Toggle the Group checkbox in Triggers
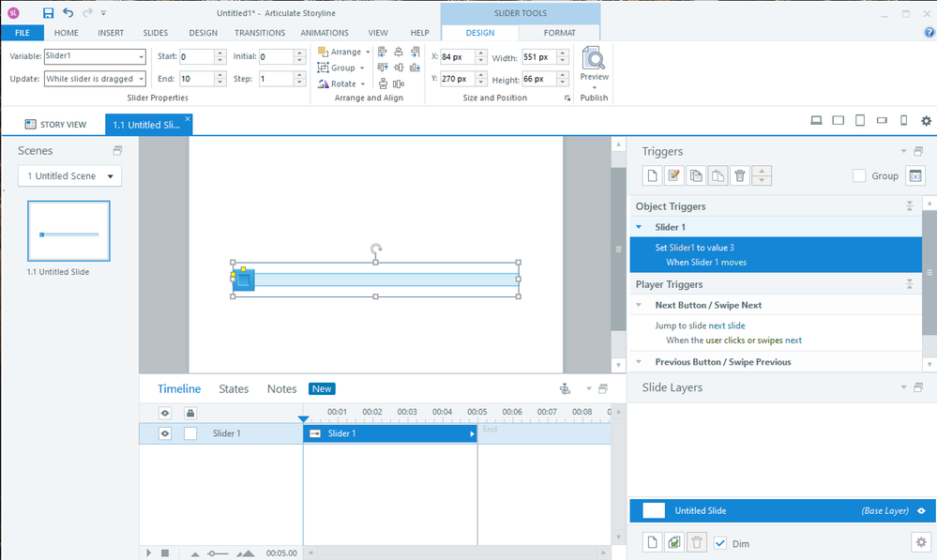Viewport: 937px width, 560px height. tap(859, 175)
